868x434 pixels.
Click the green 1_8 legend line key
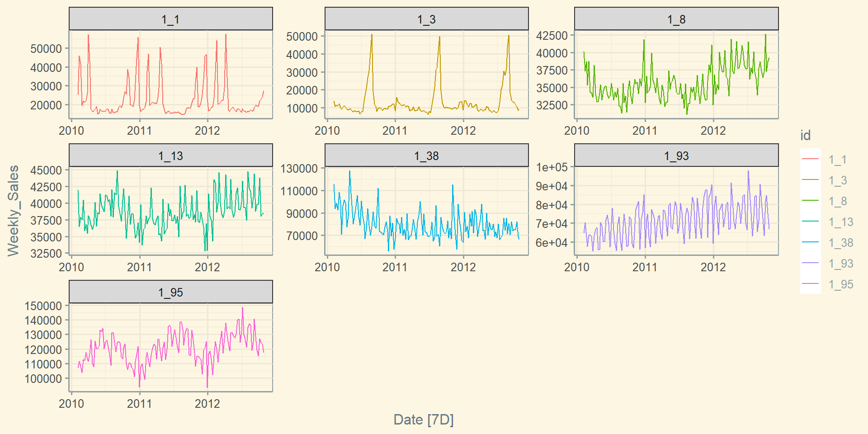(x=810, y=201)
